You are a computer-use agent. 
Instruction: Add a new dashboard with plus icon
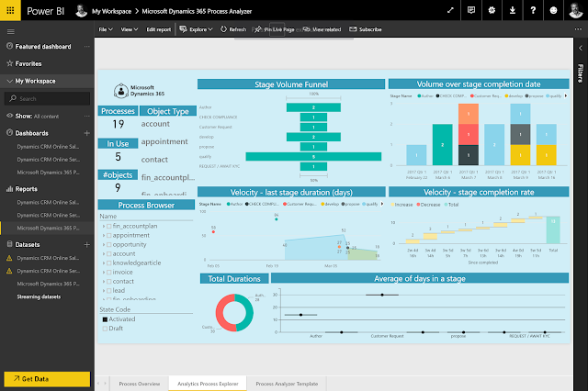coord(86,133)
